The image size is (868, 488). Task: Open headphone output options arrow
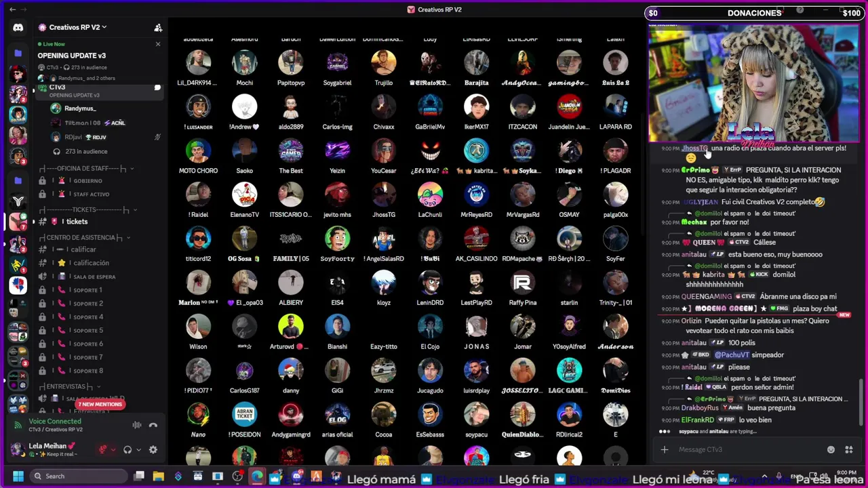138,449
